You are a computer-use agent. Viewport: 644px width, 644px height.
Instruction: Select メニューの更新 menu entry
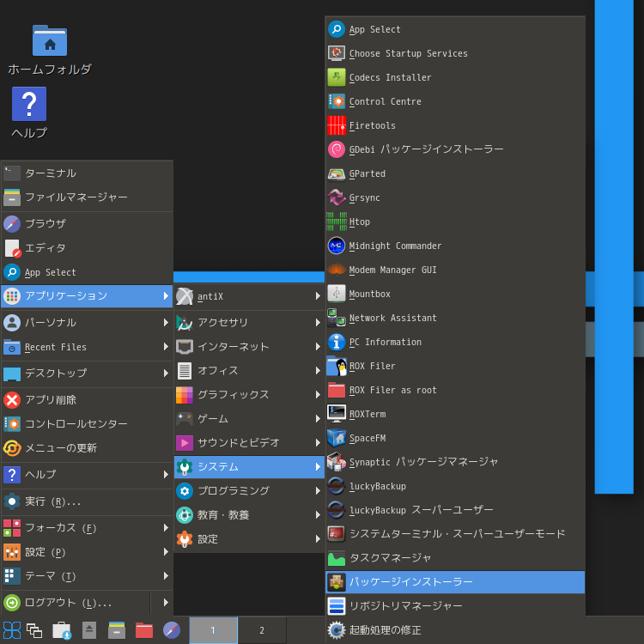tap(87, 447)
